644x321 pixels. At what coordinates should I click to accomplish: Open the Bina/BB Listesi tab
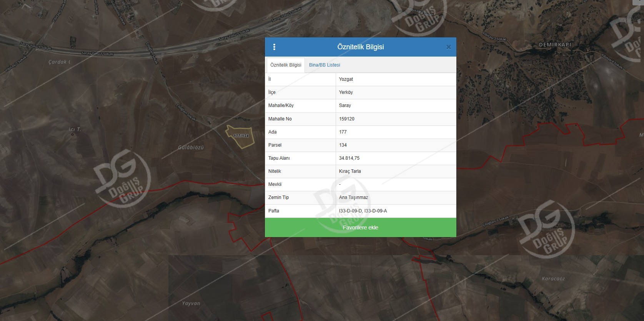click(324, 65)
